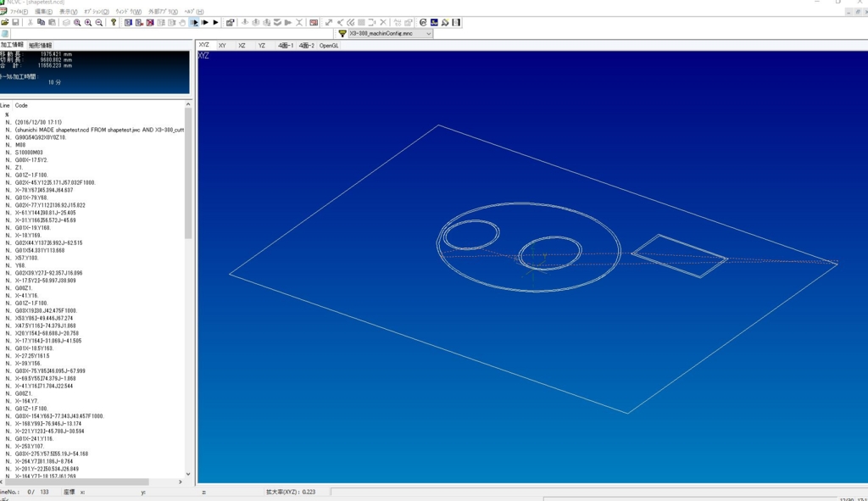Click the red-blue crossed list icon

[x=150, y=22]
